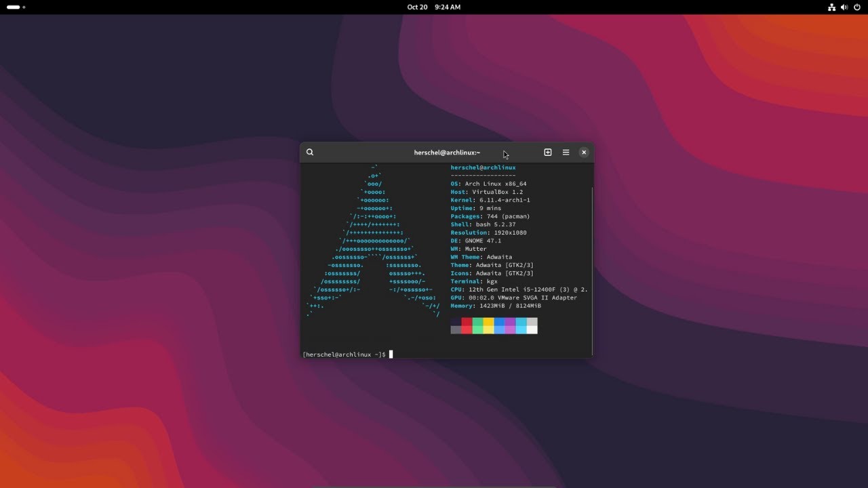Click the 'Theme: Adwaita [GTK2/3]' line
This screenshot has height=488, width=868.
(492, 265)
